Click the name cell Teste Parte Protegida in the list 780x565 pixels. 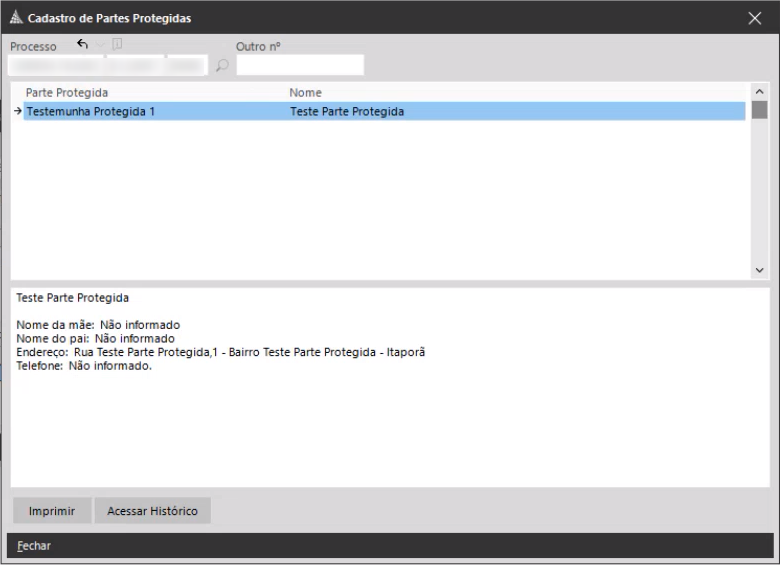347,111
